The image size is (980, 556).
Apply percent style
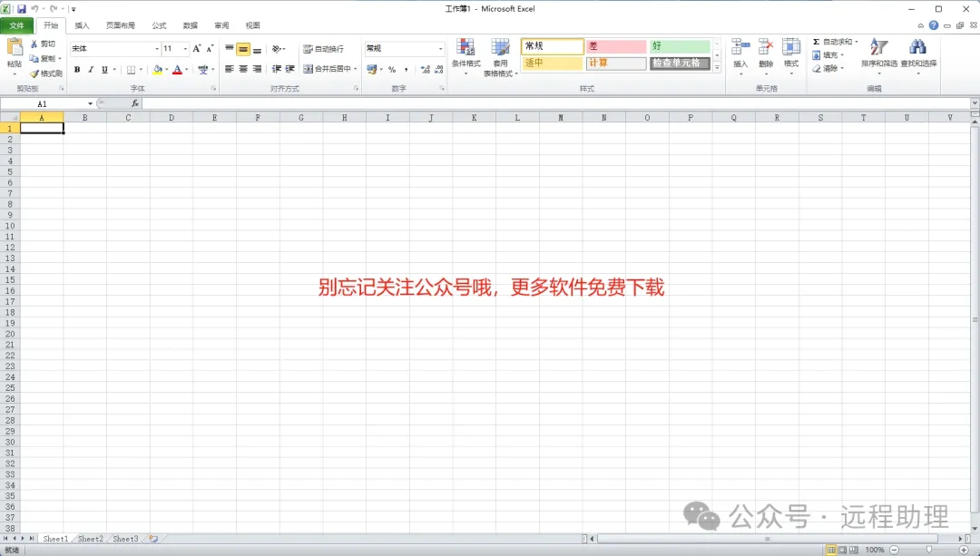click(x=392, y=69)
